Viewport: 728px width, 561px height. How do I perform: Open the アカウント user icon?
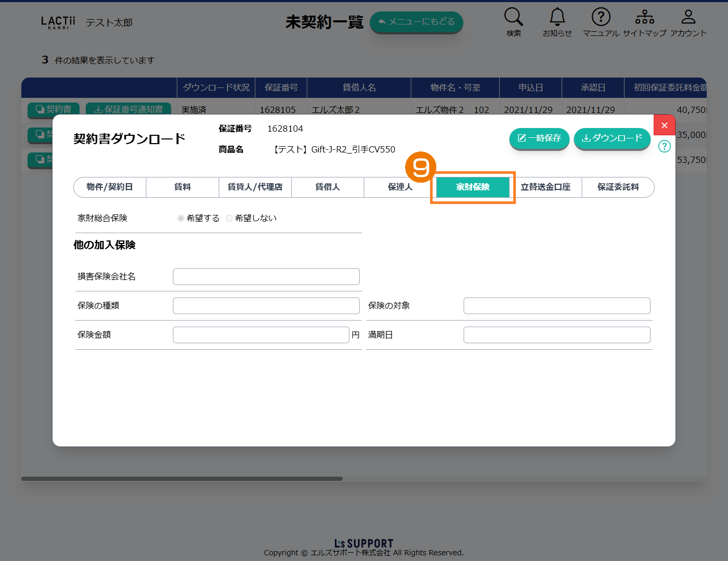[x=688, y=17]
